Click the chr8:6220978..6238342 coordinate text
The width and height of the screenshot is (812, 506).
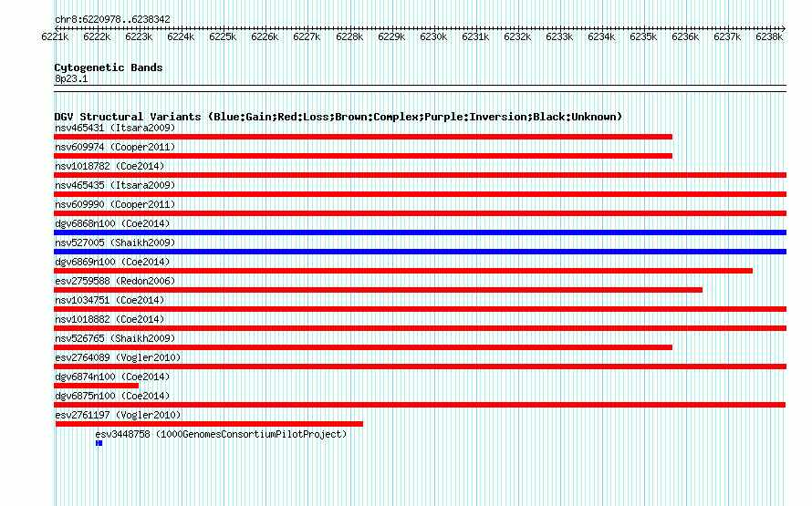click(112, 19)
